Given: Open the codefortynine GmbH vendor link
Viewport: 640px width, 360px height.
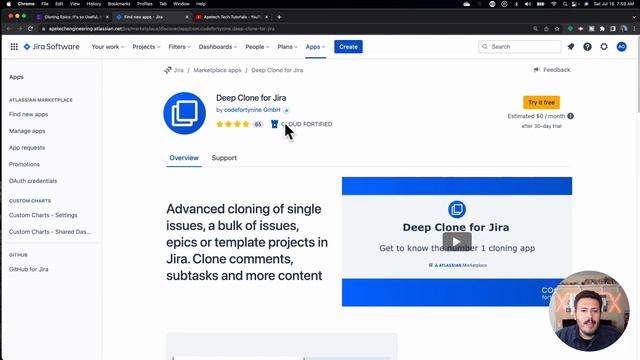Looking at the screenshot, I should pos(252,110).
